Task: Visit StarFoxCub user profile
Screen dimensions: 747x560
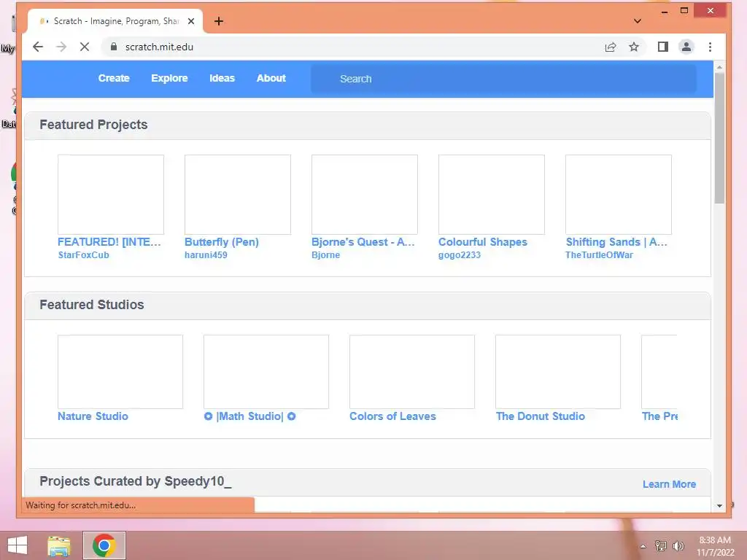Action: tap(83, 254)
